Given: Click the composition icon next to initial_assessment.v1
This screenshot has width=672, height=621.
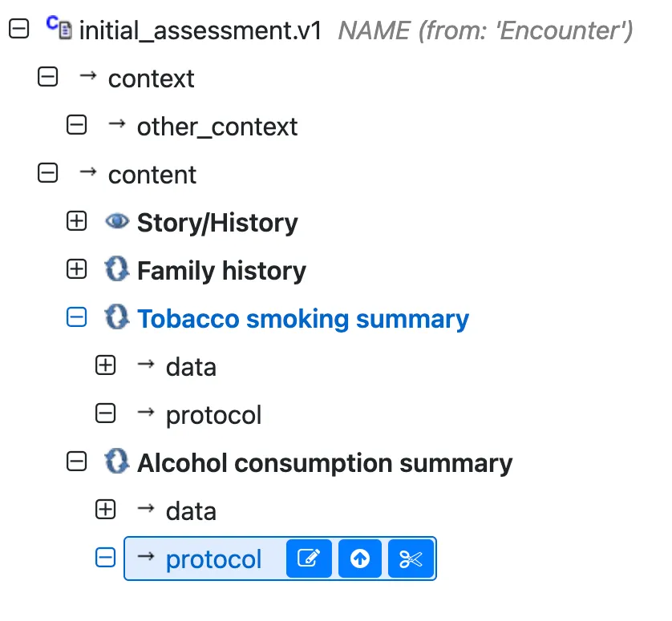Looking at the screenshot, I should tap(56, 28).
